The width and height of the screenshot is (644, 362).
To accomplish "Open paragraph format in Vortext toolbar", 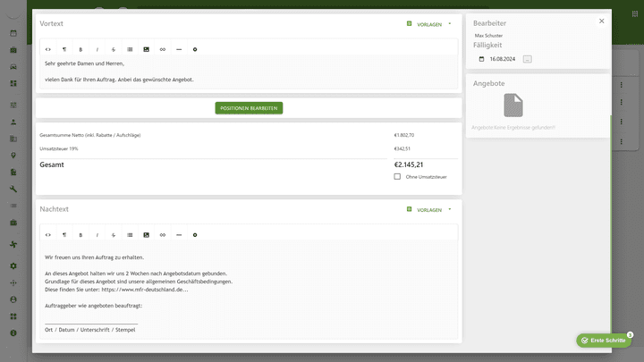I will click(x=64, y=49).
